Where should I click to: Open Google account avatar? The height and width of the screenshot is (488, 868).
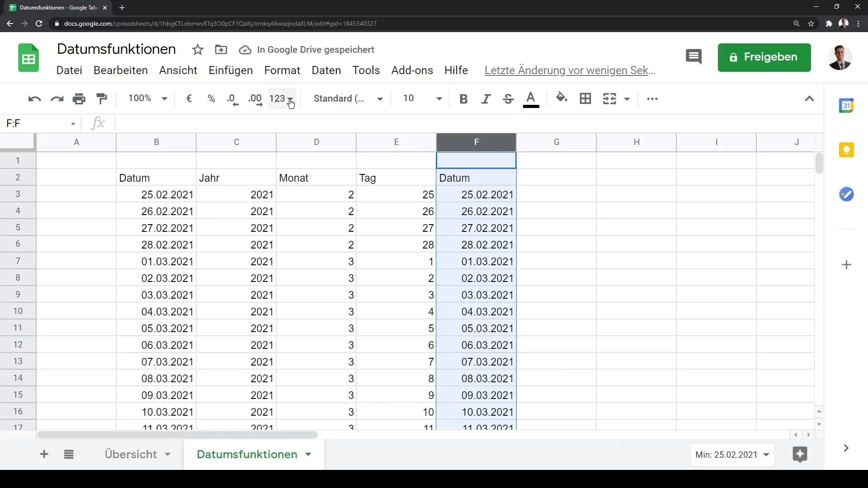point(840,57)
